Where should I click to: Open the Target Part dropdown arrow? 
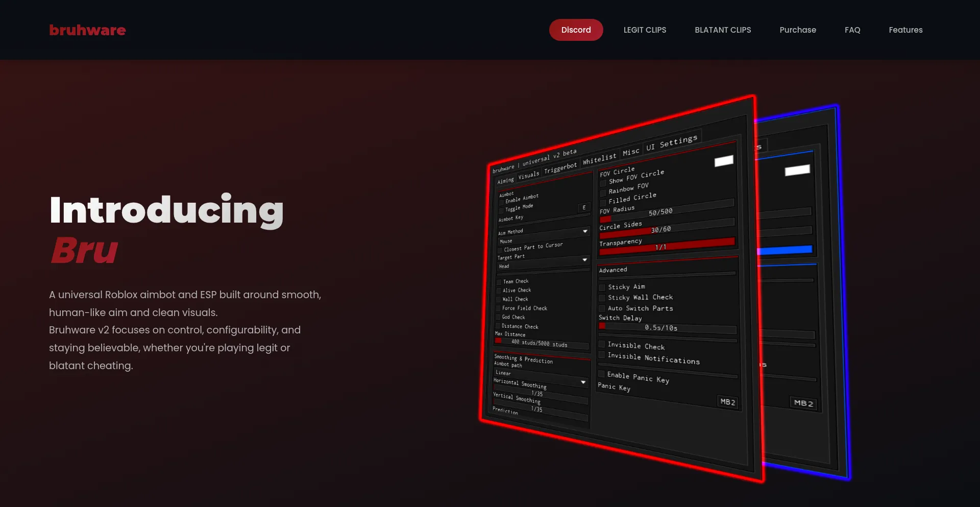(585, 260)
